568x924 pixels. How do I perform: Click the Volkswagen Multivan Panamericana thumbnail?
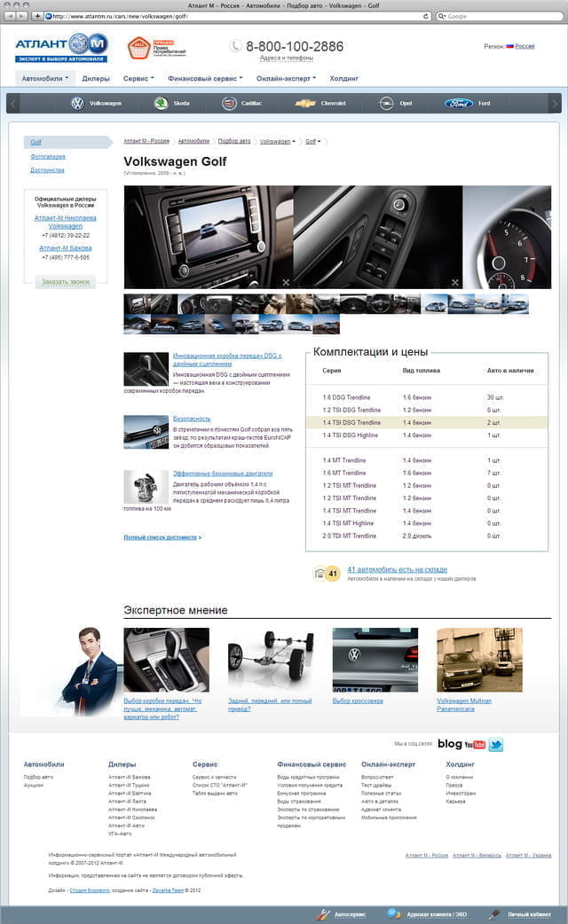(x=479, y=660)
